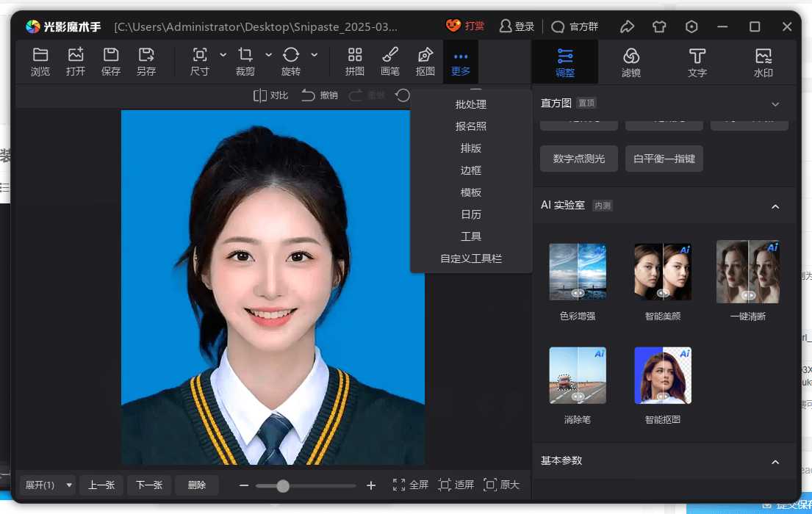
Task: Select the 抠图 cutout tool
Action: pyautogui.click(x=425, y=62)
